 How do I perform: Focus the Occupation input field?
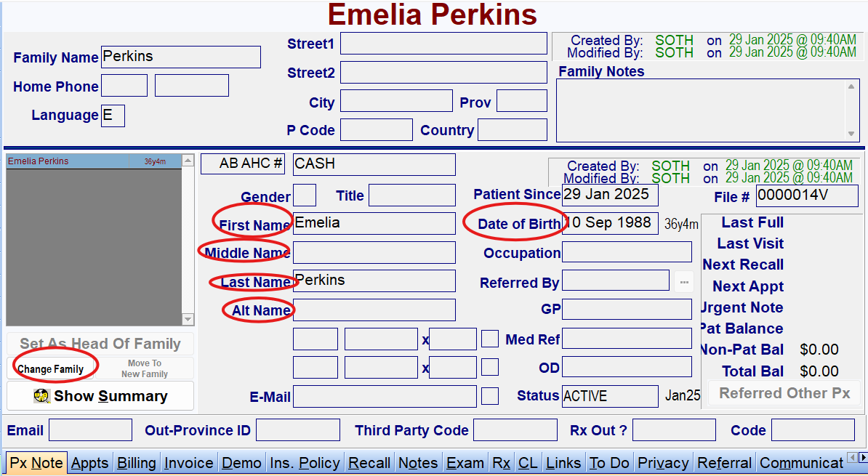click(627, 252)
